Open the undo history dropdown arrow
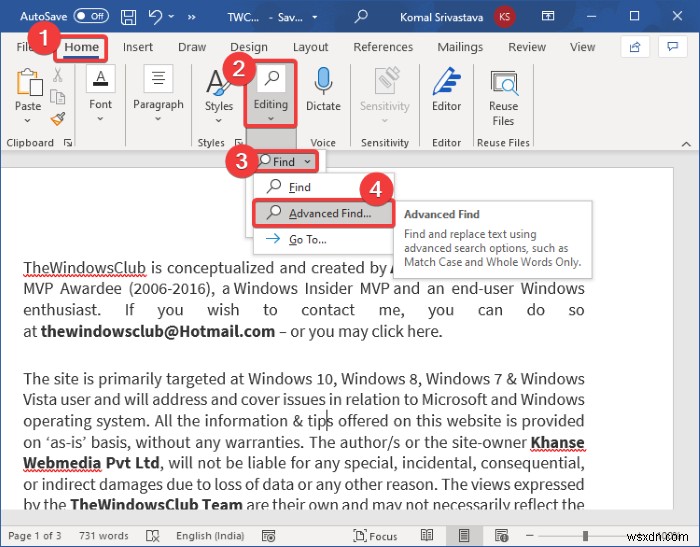The height and width of the screenshot is (547, 700). tap(171, 17)
